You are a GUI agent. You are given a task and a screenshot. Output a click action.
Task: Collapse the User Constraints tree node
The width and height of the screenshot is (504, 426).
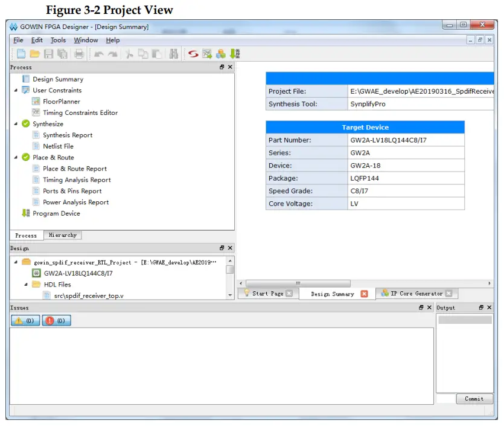16,91
